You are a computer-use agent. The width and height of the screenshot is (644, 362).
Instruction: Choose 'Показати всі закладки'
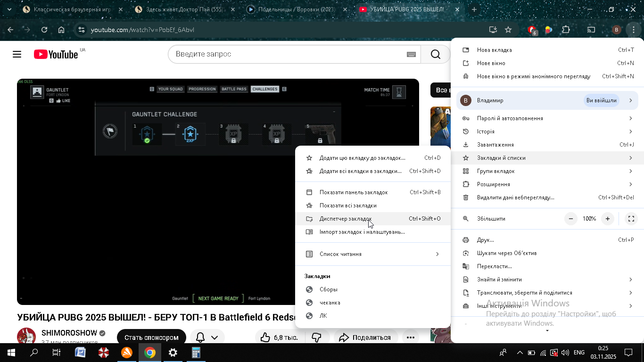tap(373, 206)
